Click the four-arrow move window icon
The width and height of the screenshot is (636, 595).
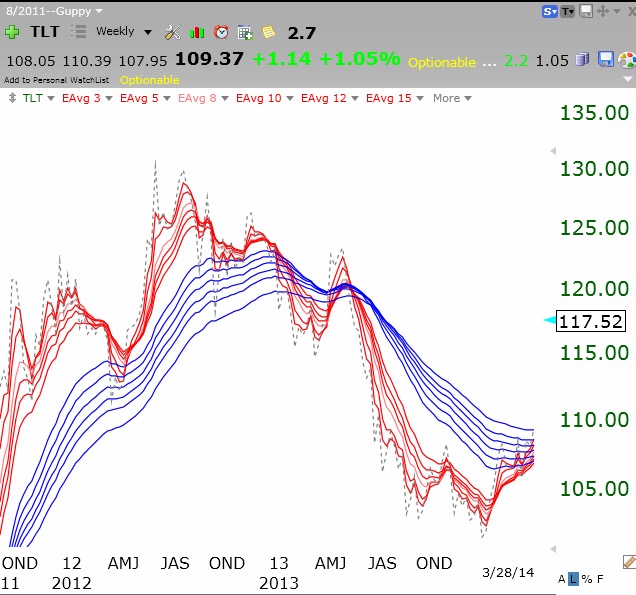pos(603,11)
